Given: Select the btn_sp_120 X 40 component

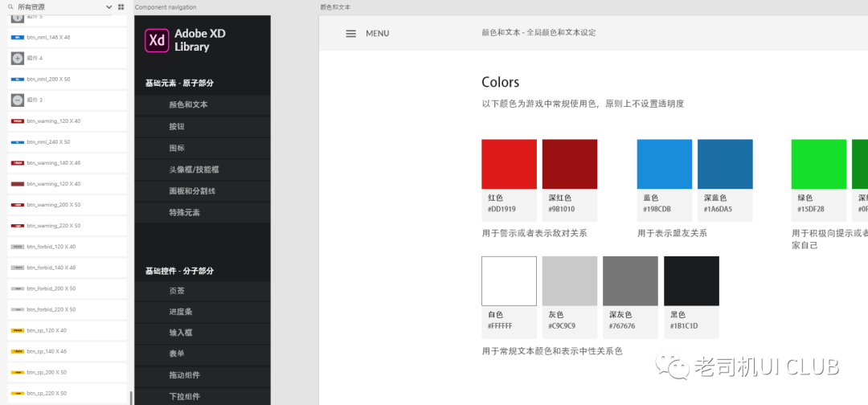Looking at the screenshot, I should click(67, 330).
